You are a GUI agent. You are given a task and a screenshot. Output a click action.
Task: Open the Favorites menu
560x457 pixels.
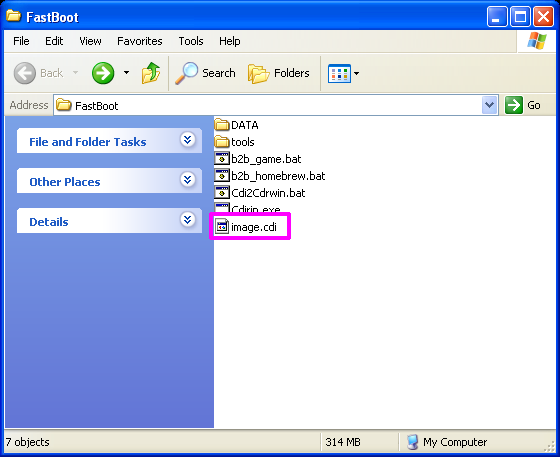140,41
